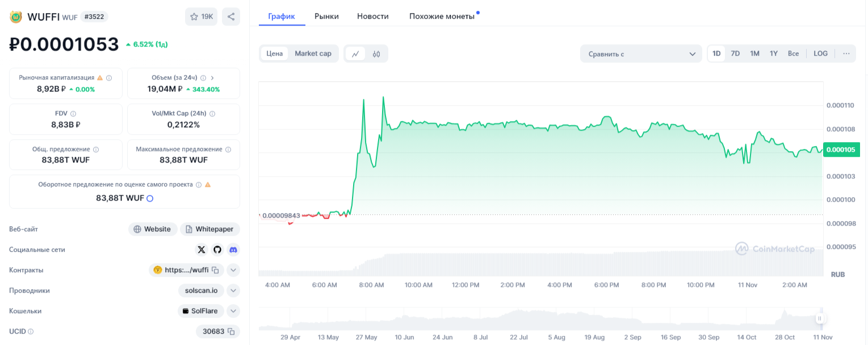Image resolution: width=868 pixels, height=345 pixels.
Task: Click self-reported supply warning triangle
Action: tap(208, 185)
